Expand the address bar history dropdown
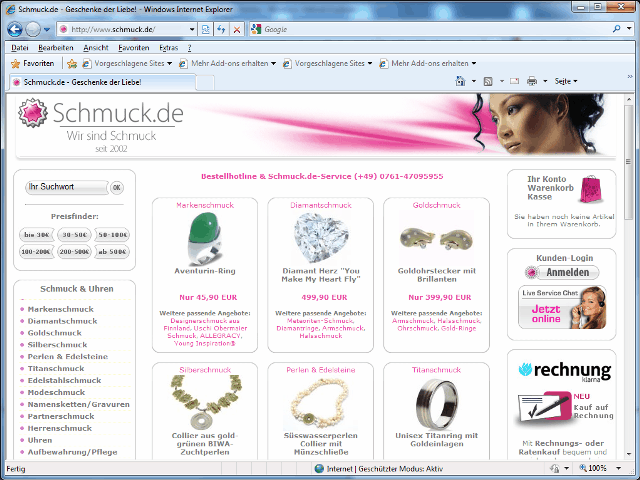 pyautogui.click(x=192, y=29)
